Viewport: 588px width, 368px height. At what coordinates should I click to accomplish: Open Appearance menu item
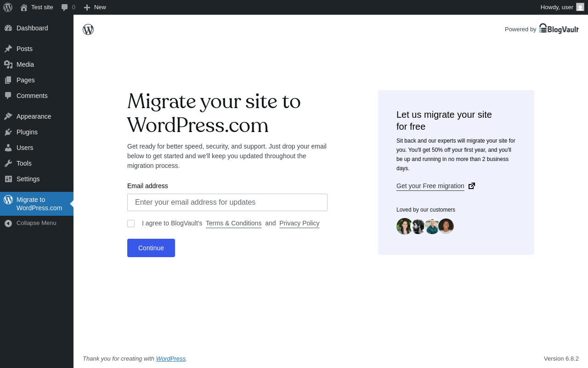coord(37,116)
